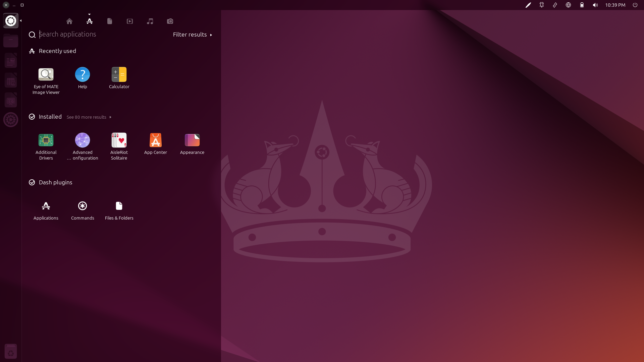Screen dimensions: 644x362
Task: Open Additional Drivers
Action: tap(46, 140)
